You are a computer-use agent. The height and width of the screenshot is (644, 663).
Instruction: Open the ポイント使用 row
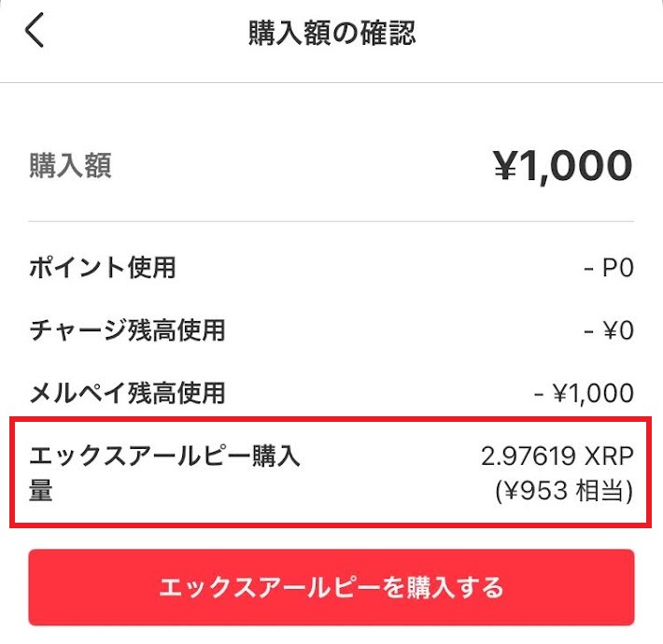[331, 268]
